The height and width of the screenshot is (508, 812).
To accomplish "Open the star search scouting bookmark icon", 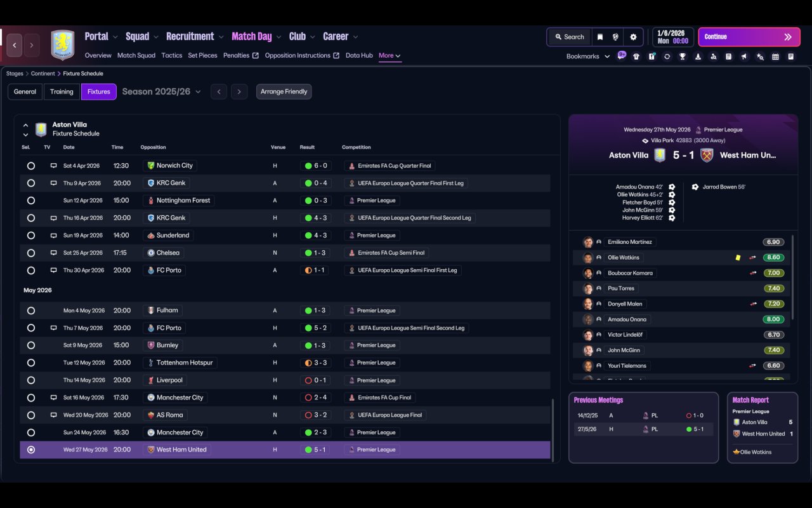I will [760, 57].
